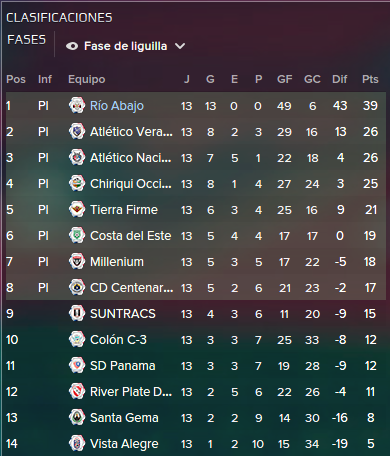The width and height of the screenshot is (390, 456).
Task: Click the Chiriqui Occidente team crest
Action: click(77, 183)
